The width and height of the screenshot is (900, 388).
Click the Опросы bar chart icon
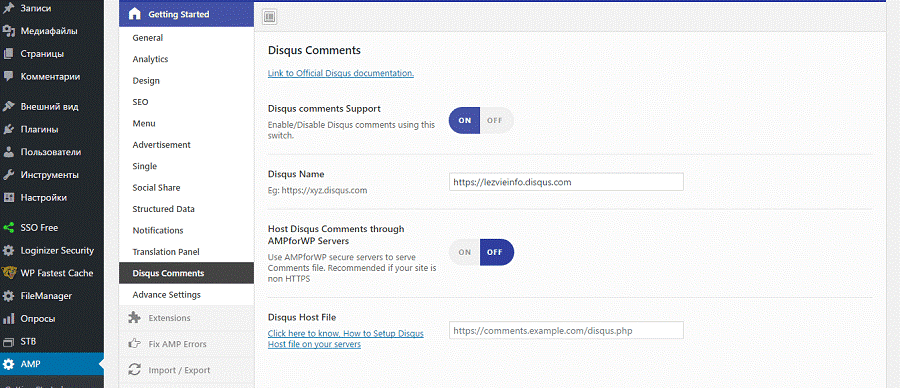pyautogui.click(x=9, y=319)
